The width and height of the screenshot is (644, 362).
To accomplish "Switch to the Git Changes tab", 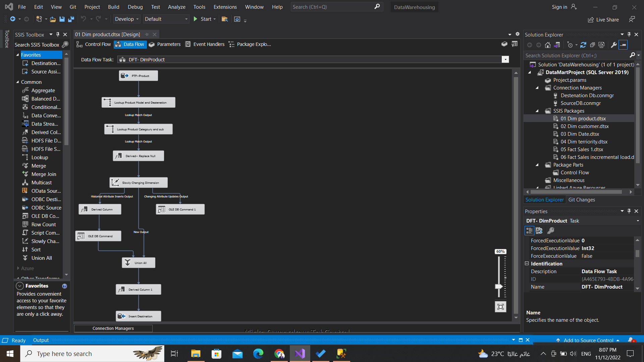I will pyautogui.click(x=582, y=199).
